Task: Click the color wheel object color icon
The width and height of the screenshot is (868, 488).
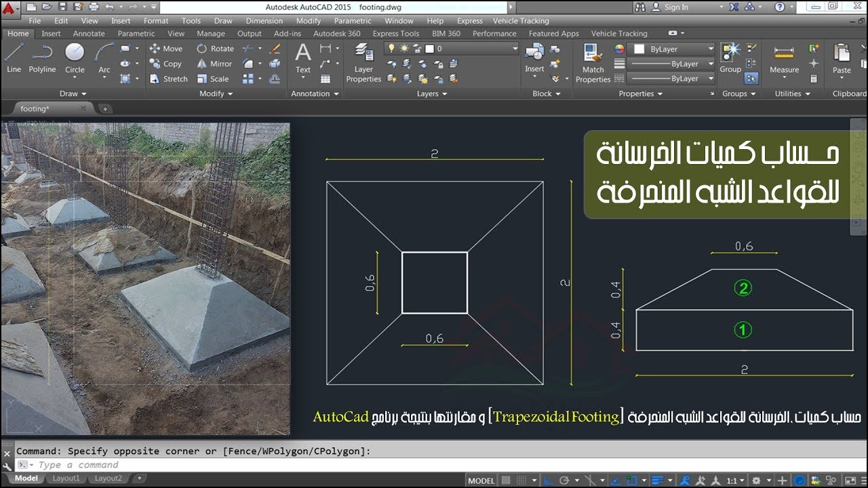Action: 619,49
